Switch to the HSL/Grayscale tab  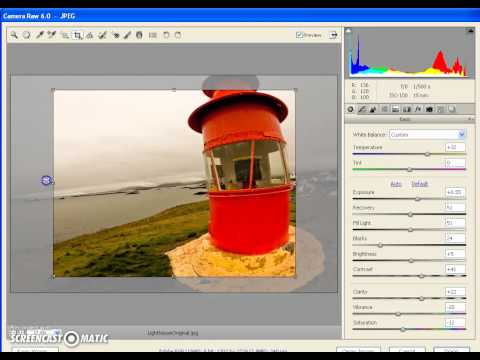tap(384, 109)
